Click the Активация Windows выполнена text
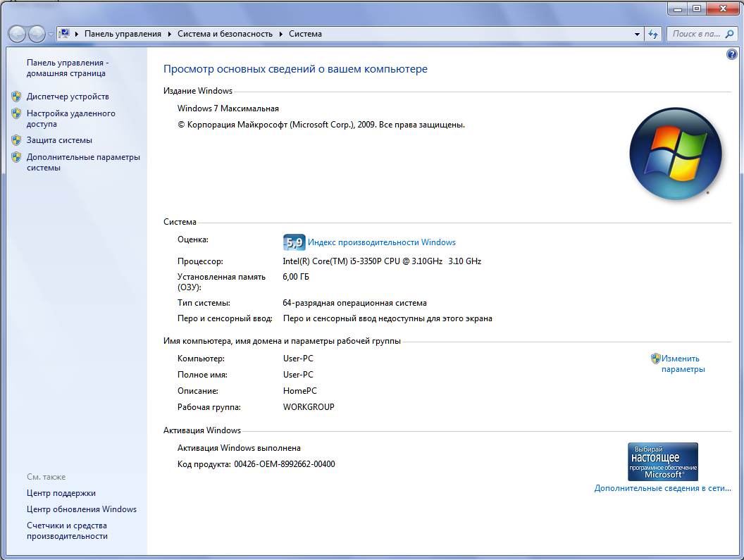 click(239, 448)
